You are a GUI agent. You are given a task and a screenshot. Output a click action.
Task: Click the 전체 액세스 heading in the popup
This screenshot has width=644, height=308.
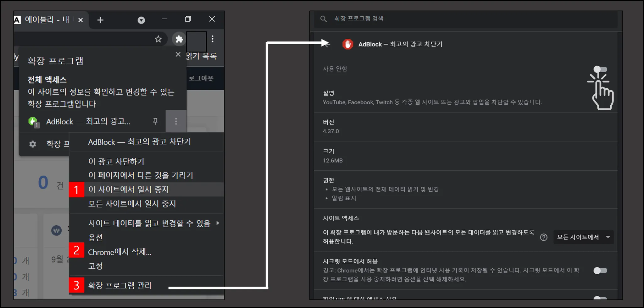[47, 80]
